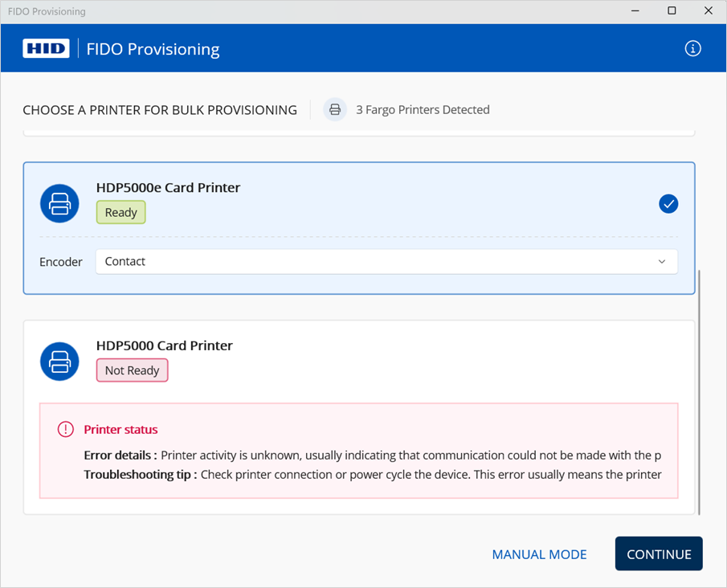Minimize the FIDO Provisioning window
The width and height of the screenshot is (727, 588).
click(x=635, y=11)
